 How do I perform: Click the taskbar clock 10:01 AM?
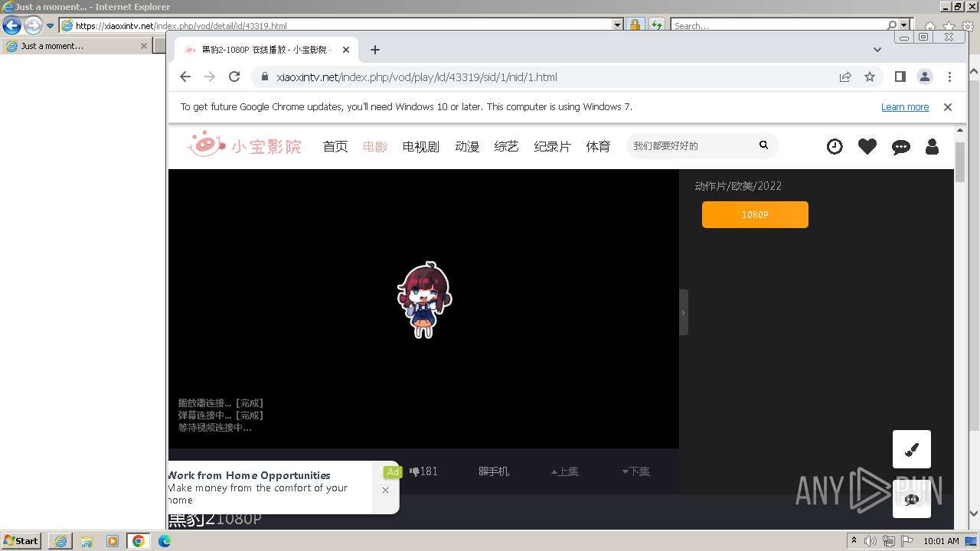pyautogui.click(x=941, y=541)
